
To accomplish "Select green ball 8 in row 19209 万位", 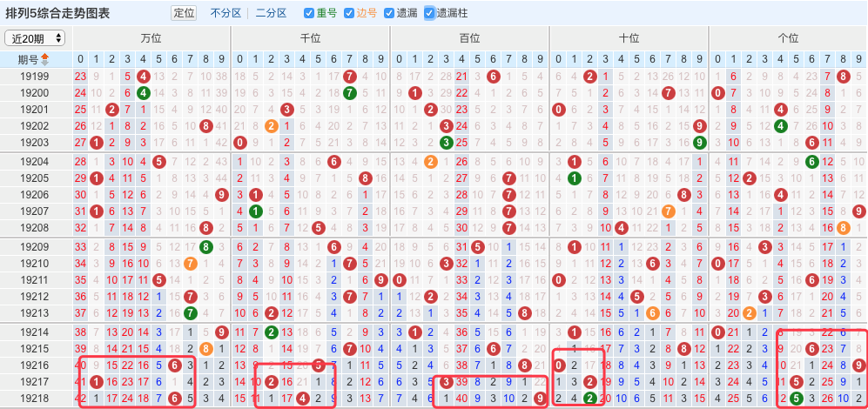I will [206, 246].
